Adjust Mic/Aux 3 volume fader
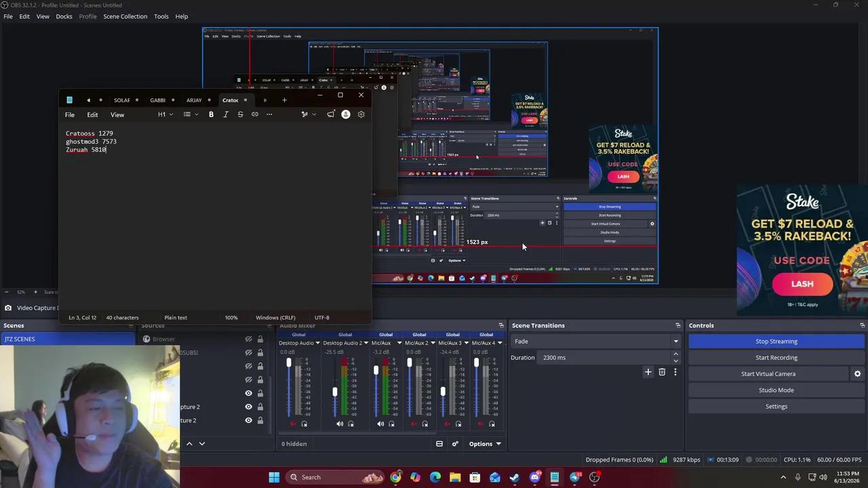Image resolution: width=868 pixels, height=488 pixels. (x=443, y=391)
